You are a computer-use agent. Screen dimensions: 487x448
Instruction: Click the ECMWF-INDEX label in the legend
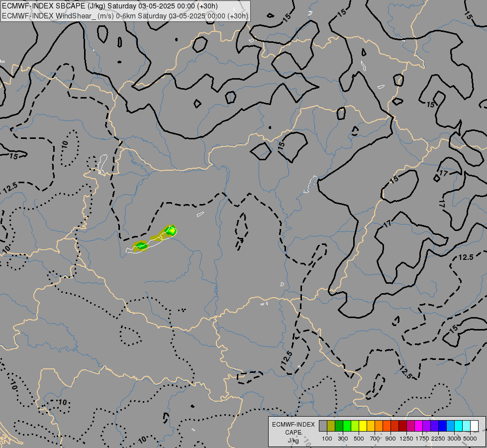(x=293, y=425)
